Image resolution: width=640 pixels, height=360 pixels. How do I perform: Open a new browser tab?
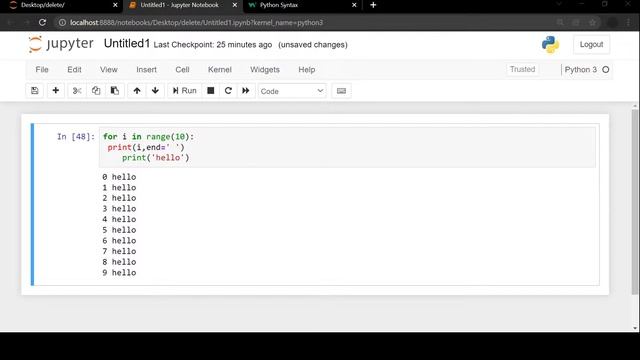373,5
